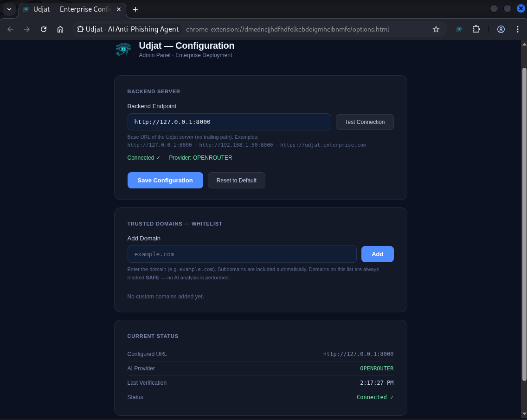Go back using the back arrow icon

pyautogui.click(x=10, y=29)
